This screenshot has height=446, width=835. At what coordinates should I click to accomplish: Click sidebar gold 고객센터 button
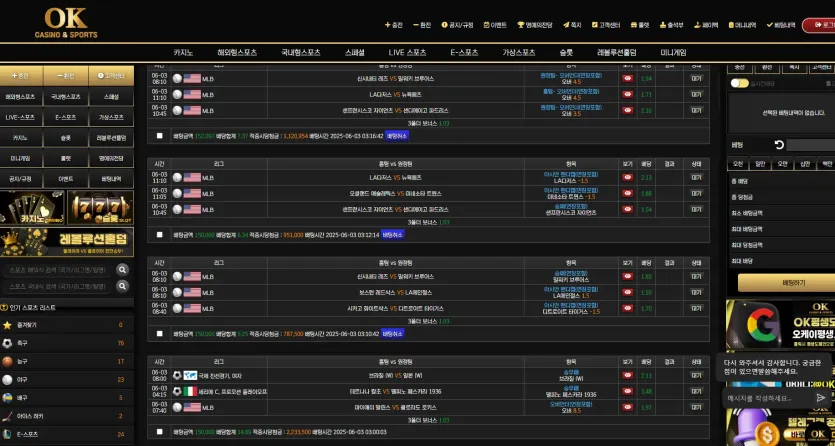tap(111, 76)
